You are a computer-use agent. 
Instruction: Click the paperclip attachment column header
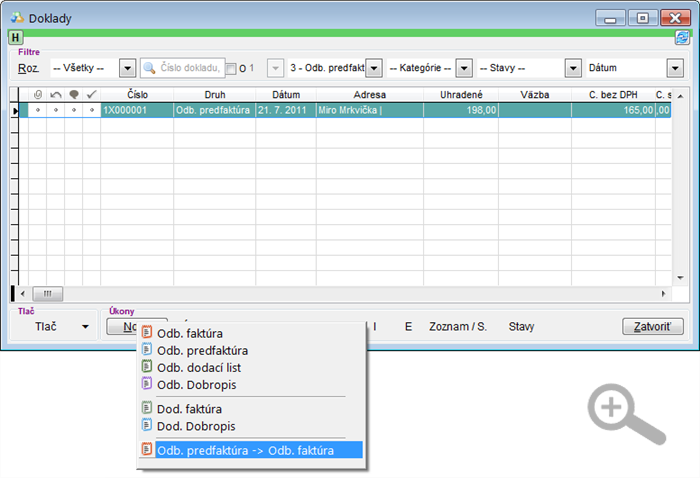[38, 94]
